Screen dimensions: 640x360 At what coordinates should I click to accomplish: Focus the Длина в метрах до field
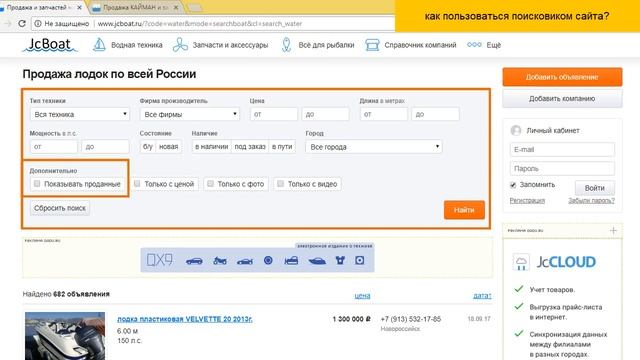pos(436,114)
